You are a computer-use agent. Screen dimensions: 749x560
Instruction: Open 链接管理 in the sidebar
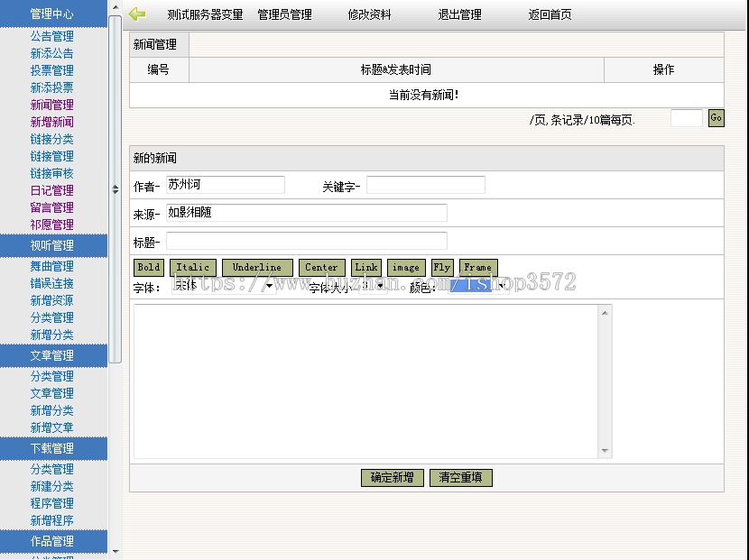pos(51,157)
